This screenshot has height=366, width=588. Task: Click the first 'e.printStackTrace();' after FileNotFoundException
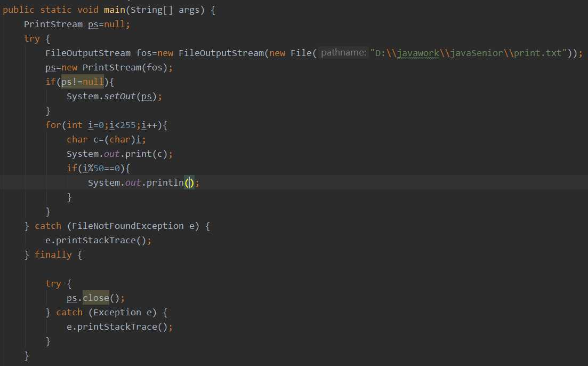98,240
